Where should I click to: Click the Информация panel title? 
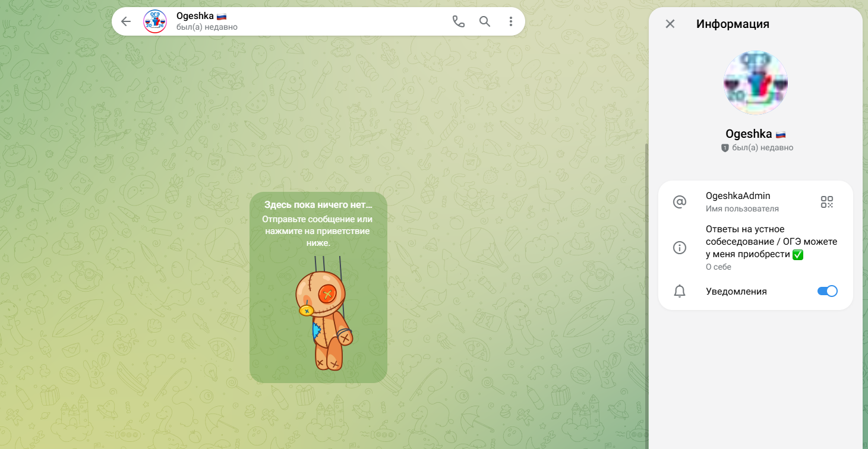(733, 24)
